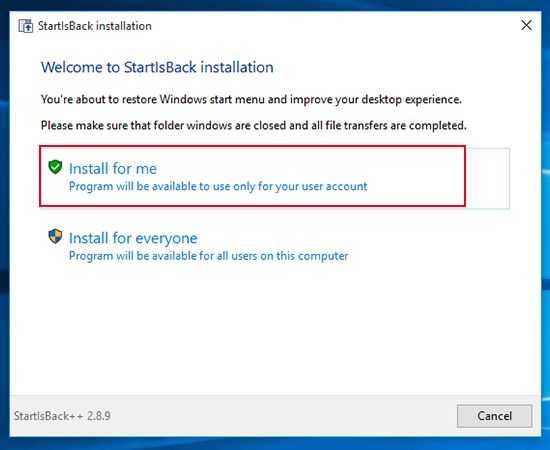This screenshot has height=450, width=550.
Task: Click the StartIsBack++ 2.8.9 version label
Action: [x=62, y=416]
